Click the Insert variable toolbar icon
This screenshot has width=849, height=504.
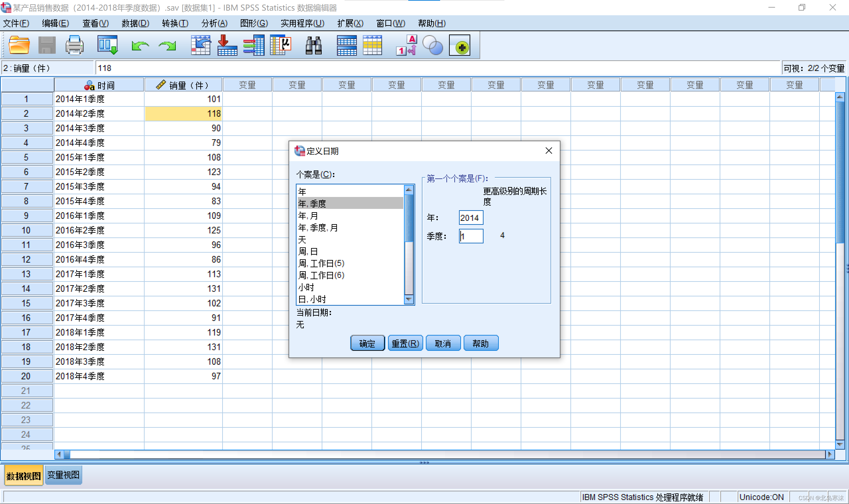pos(372,45)
